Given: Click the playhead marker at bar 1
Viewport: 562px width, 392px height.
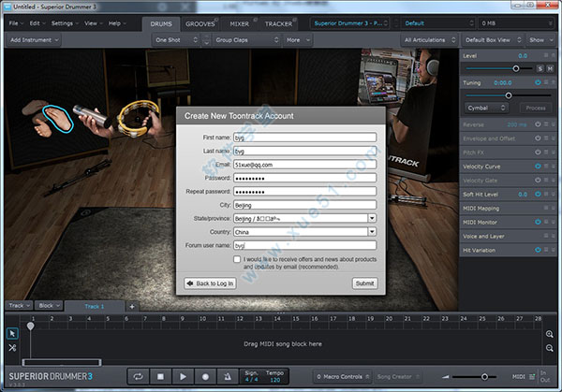Looking at the screenshot, I should [x=31, y=326].
